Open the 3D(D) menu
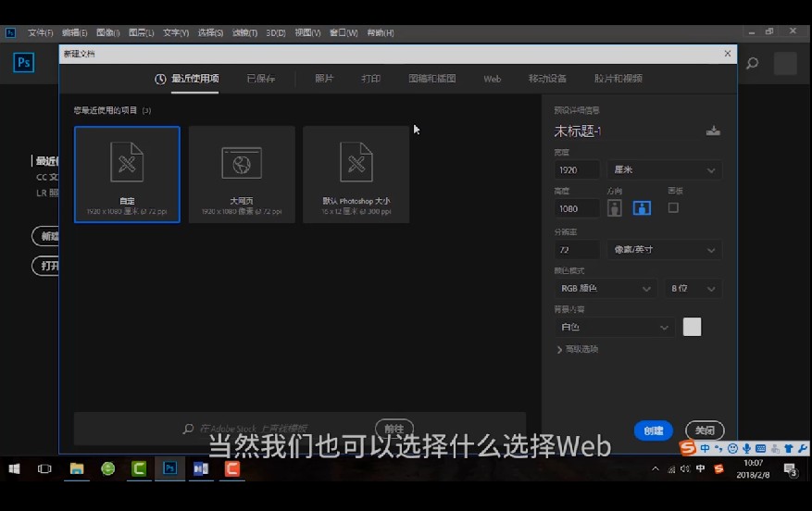 pos(276,32)
